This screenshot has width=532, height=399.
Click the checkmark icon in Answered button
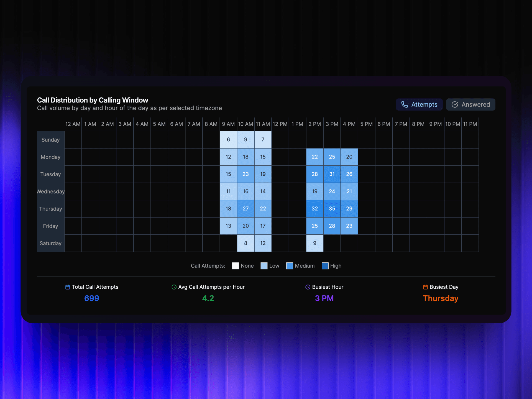coord(455,104)
